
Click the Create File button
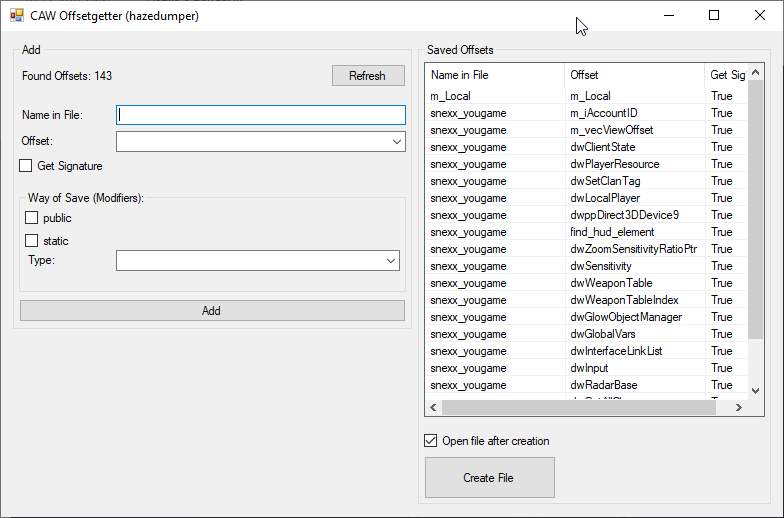[489, 478]
